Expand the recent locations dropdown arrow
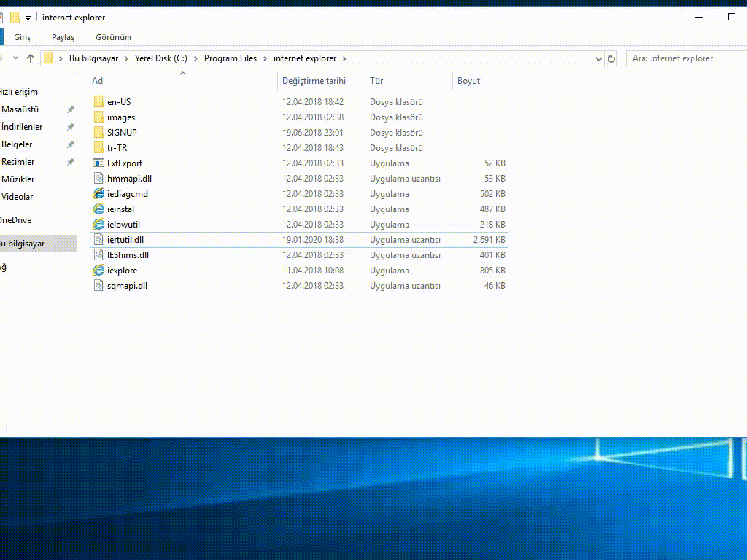Viewport: 747px width, 560px height. (14, 58)
